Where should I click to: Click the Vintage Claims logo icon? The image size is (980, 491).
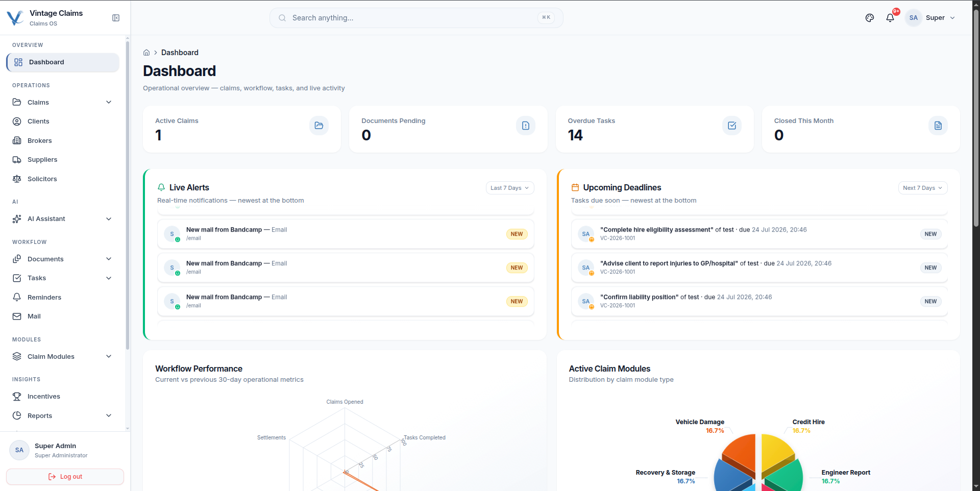15,18
